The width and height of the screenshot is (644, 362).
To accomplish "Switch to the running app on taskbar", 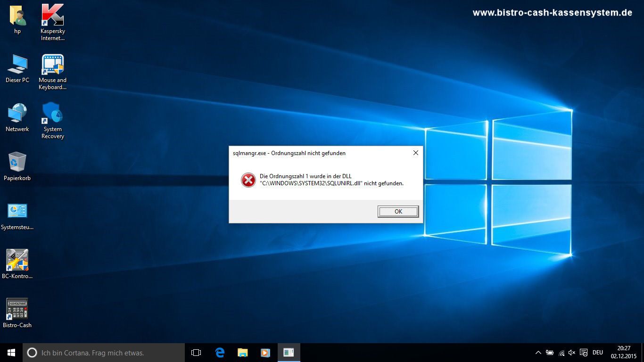I will click(289, 353).
